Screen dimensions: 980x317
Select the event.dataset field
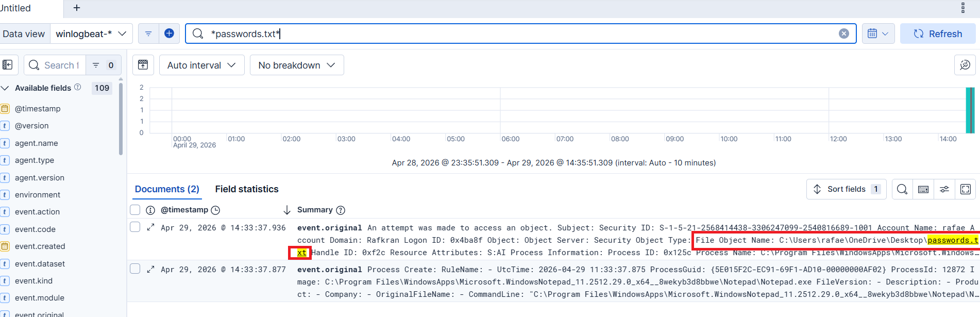click(x=40, y=264)
